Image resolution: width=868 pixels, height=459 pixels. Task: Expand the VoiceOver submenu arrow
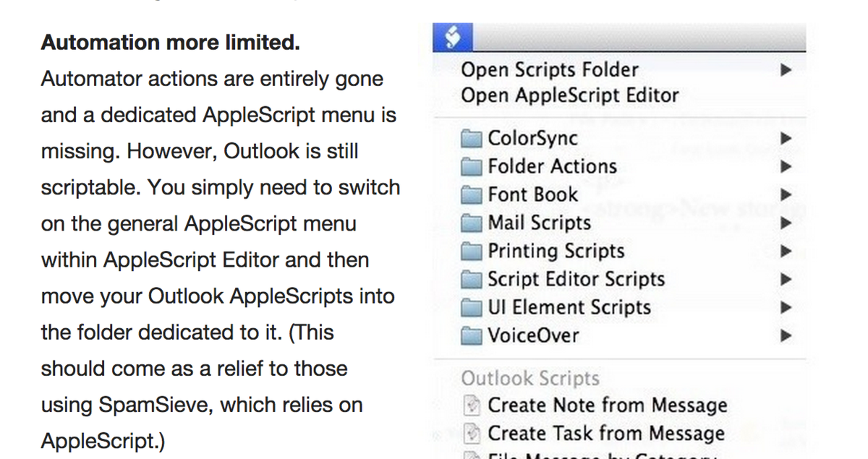click(786, 335)
